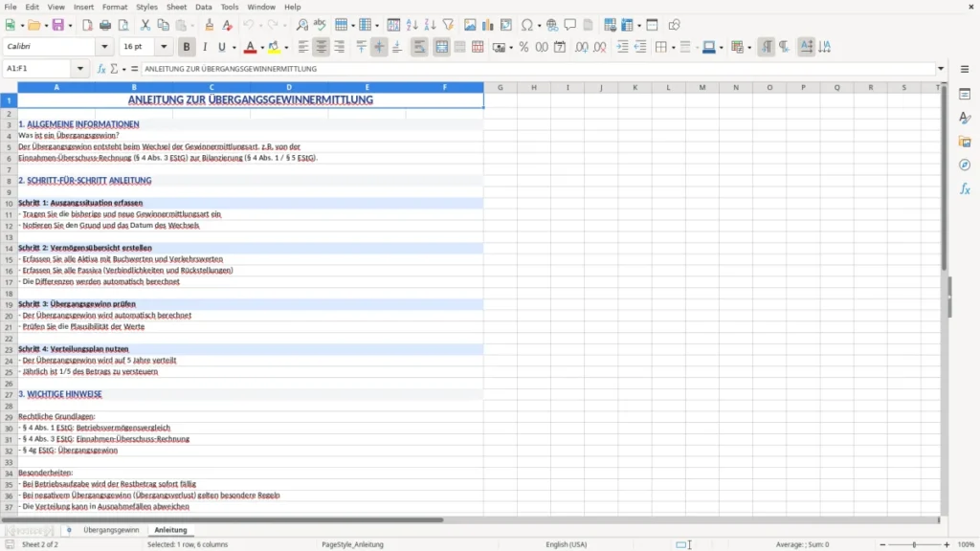Click the Format as Date icon
The width and height of the screenshot is (980, 551).
pyautogui.click(x=560, y=47)
